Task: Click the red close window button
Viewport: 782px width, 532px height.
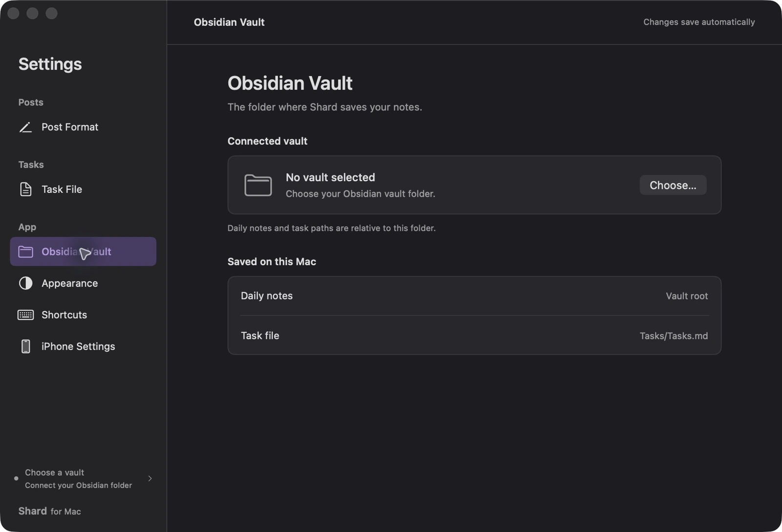Action: click(13, 13)
